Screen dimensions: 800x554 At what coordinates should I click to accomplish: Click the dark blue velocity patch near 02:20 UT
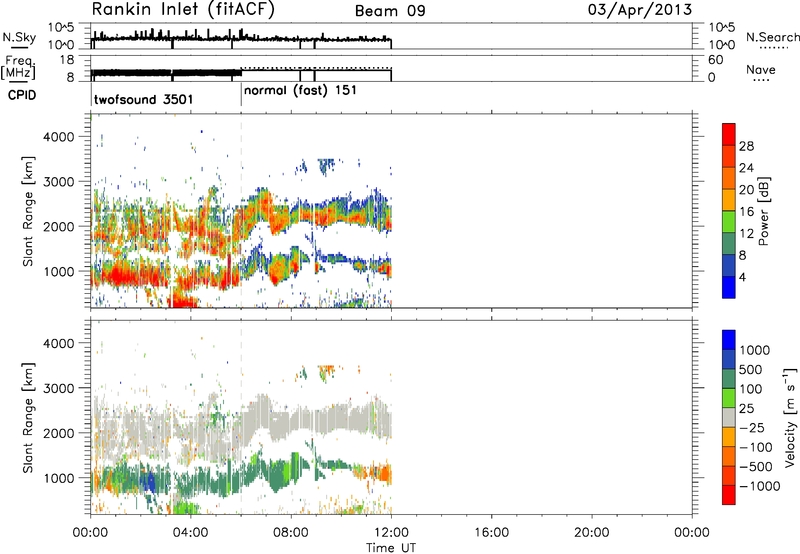(149, 482)
